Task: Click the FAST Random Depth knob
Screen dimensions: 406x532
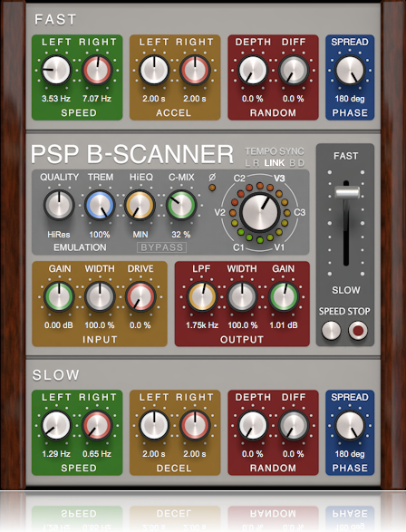Action: point(253,70)
